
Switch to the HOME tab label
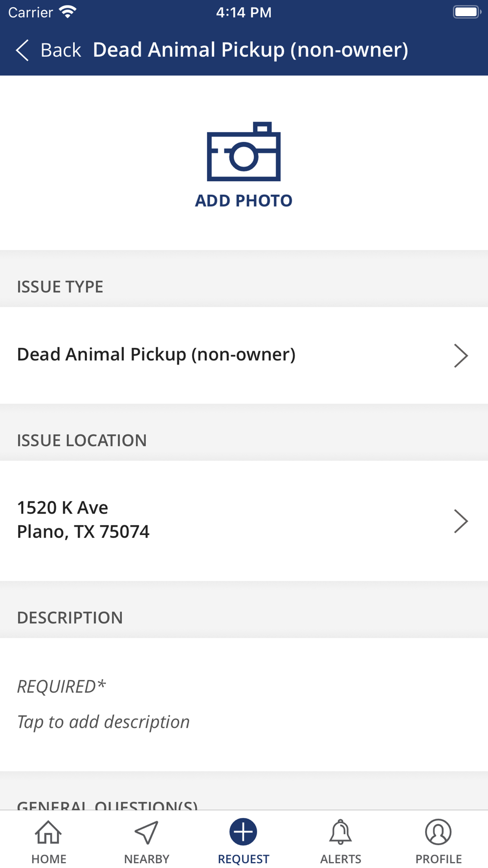click(49, 859)
